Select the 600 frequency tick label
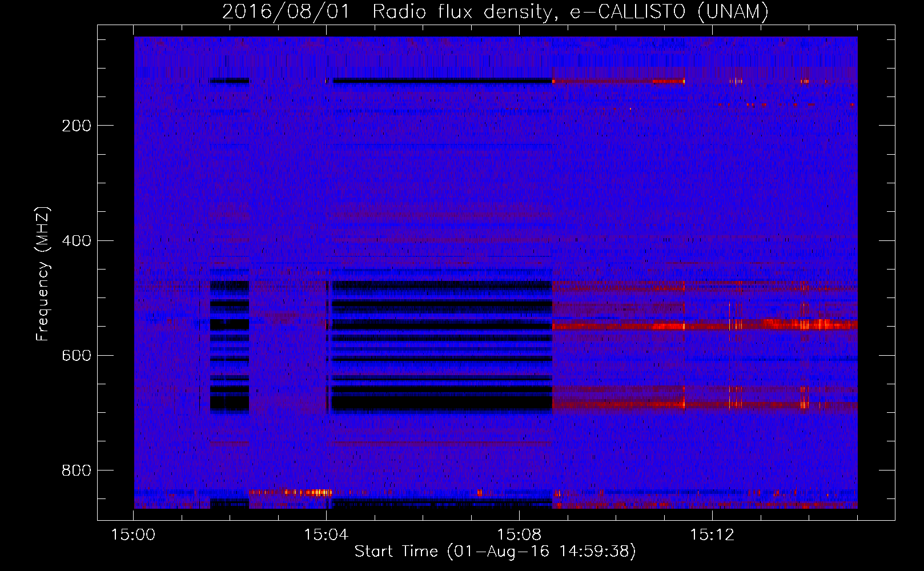This screenshot has width=924, height=571. tap(77, 355)
